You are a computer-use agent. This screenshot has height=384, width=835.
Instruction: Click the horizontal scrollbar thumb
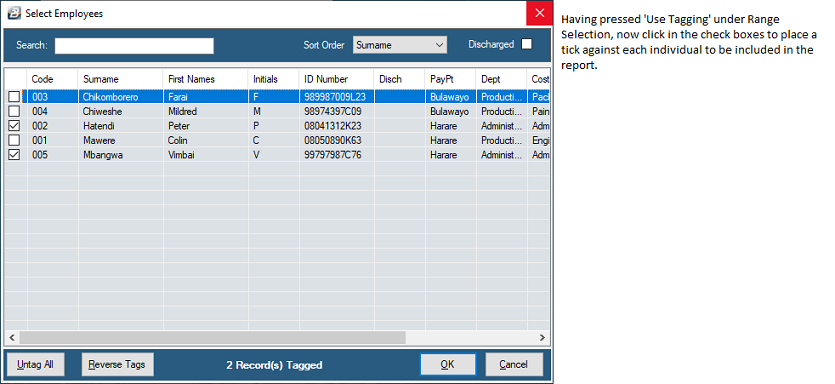[x=212, y=337]
